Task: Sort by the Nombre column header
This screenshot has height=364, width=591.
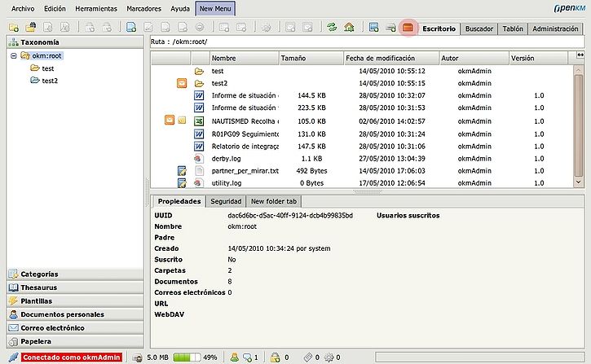Action: 244,58
